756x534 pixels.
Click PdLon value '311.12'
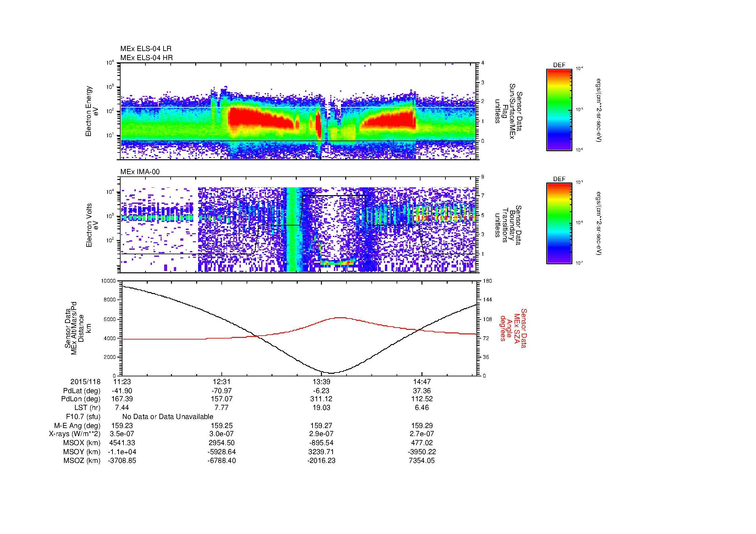click(321, 399)
